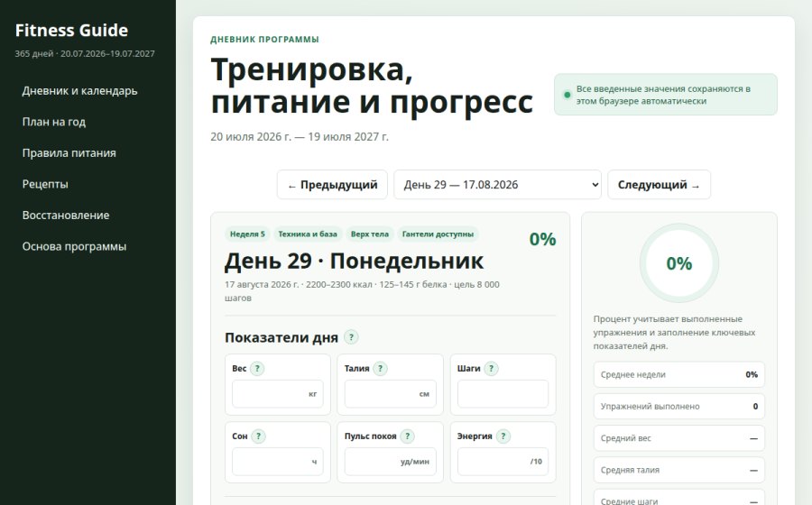The height and width of the screenshot is (505, 812).
Task: Click the help icon beside Шаги
Action: (x=491, y=369)
